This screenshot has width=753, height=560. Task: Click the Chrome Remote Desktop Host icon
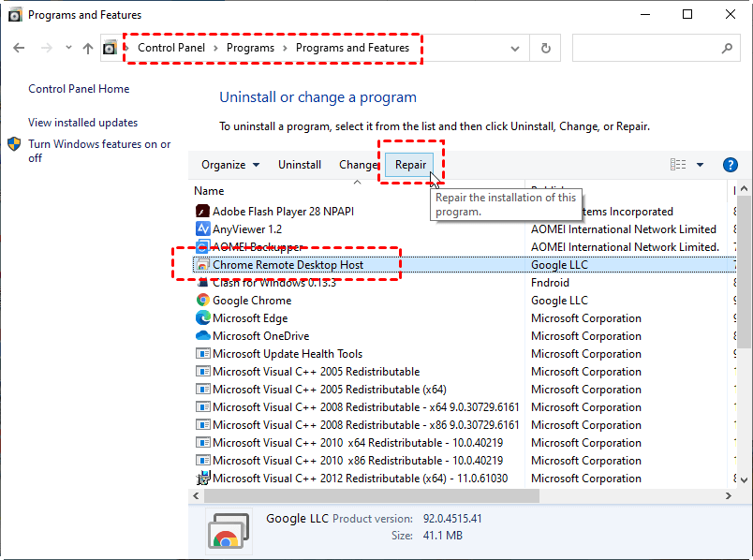pos(202,265)
